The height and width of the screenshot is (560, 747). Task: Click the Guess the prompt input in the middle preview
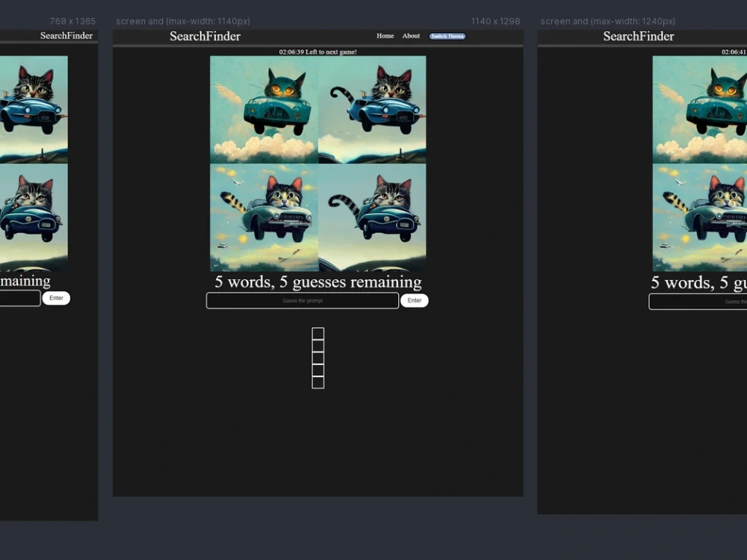[x=303, y=300]
